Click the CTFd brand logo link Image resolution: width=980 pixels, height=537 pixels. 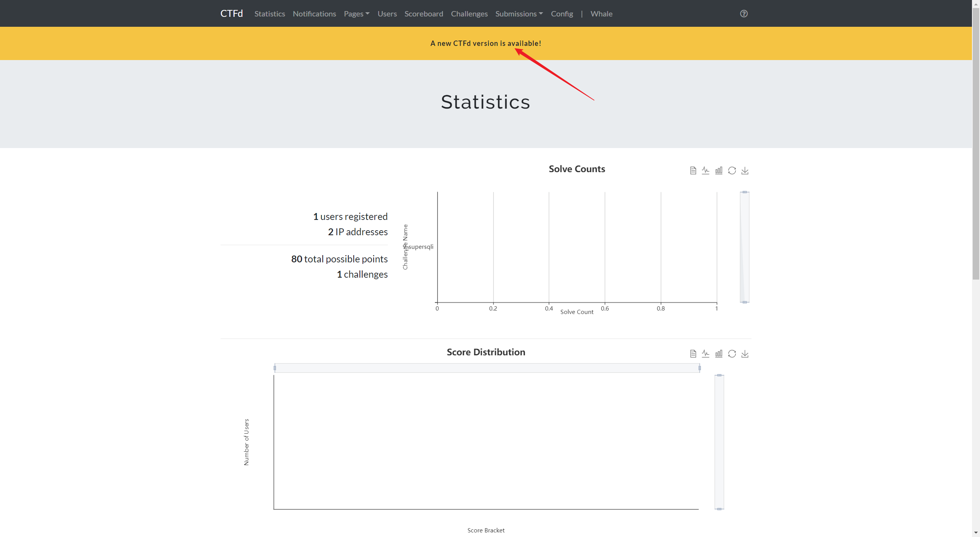tap(231, 13)
